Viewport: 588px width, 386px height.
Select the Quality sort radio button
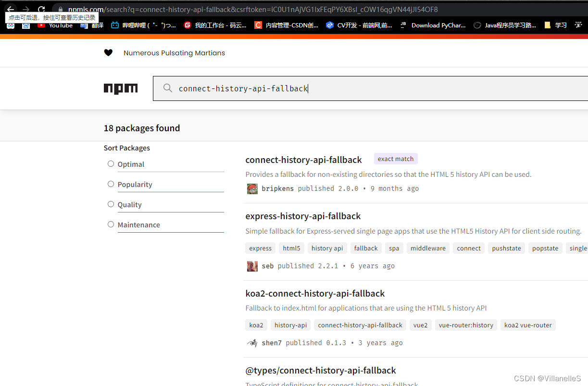click(x=111, y=204)
